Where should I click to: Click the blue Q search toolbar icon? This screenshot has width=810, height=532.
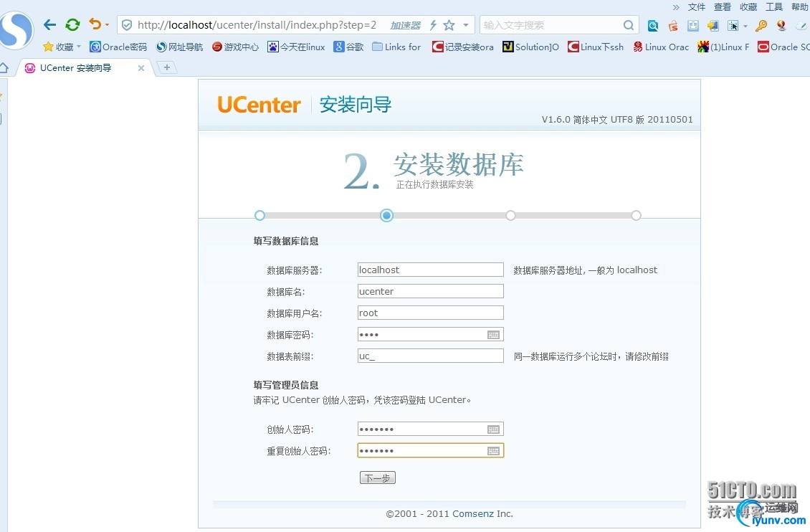pos(653,25)
